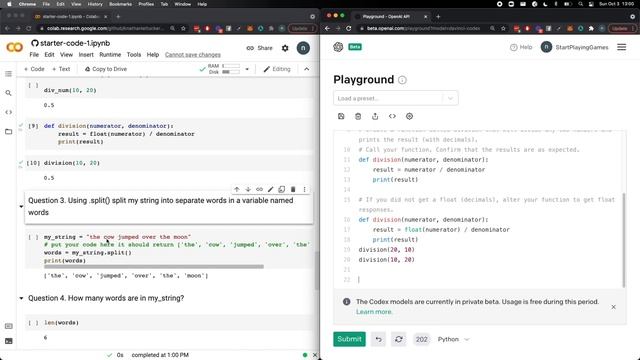The image size is (640, 360).
Task: Open Colab terminal icon at bottom left
Action: pyautogui.click(x=9, y=341)
